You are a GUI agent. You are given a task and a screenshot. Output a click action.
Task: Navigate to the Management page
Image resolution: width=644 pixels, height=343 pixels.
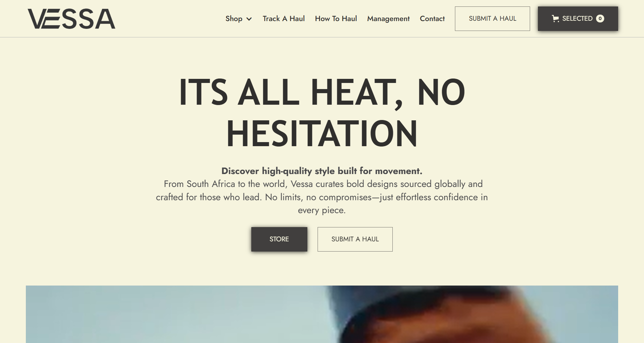point(388,19)
